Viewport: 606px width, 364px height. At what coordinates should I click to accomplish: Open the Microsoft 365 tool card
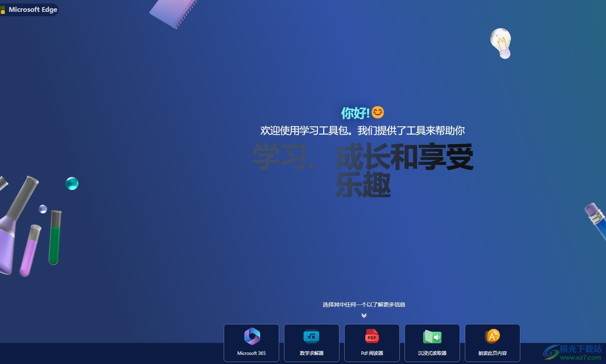click(x=251, y=343)
